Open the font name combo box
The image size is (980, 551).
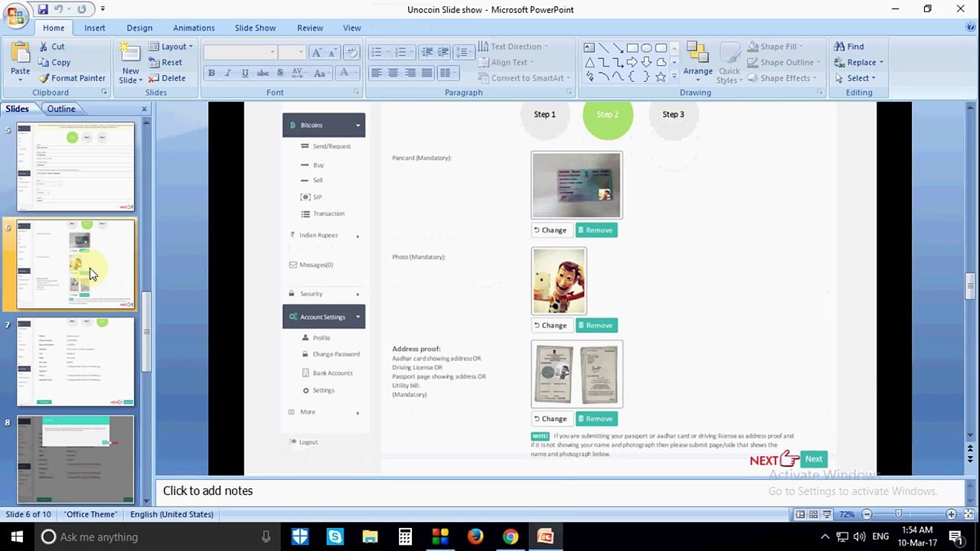240,52
